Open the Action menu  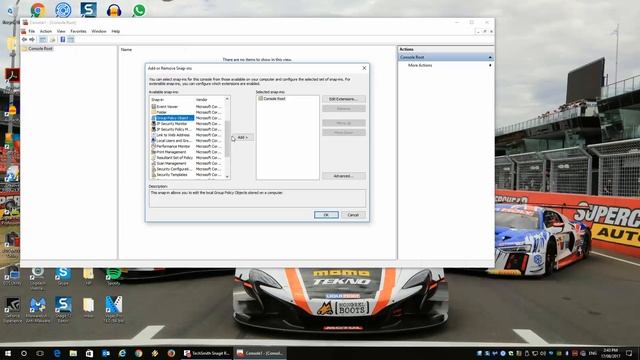pyautogui.click(x=46, y=31)
